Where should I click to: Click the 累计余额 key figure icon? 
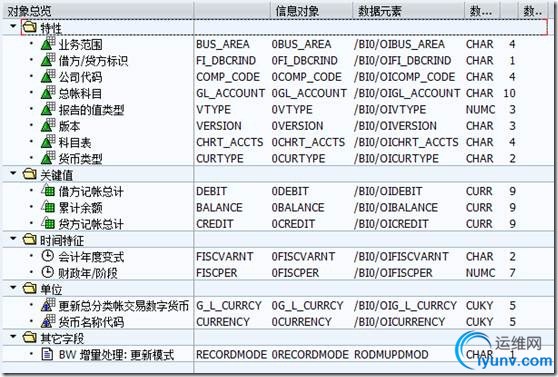[x=48, y=208]
